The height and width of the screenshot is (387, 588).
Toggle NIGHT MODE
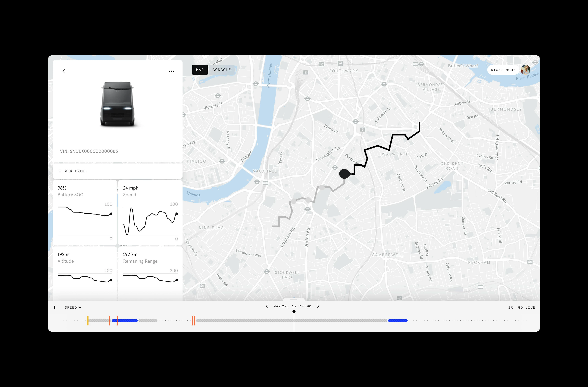click(x=503, y=70)
